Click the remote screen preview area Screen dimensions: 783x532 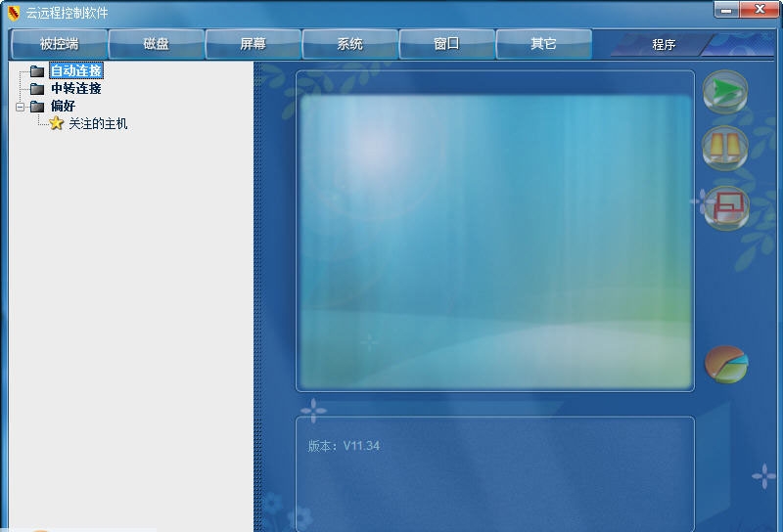click(x=495, y=243)
